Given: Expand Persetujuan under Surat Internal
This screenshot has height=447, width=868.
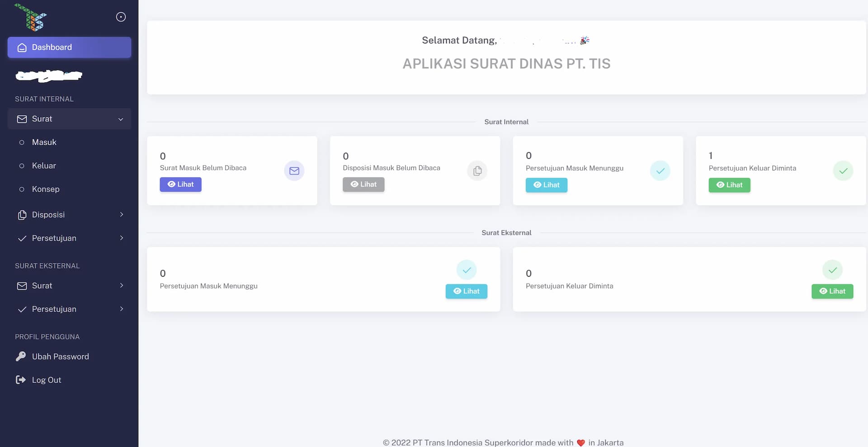Looking at the screenshot, I should pyautogui.click(x=69, y=238).
